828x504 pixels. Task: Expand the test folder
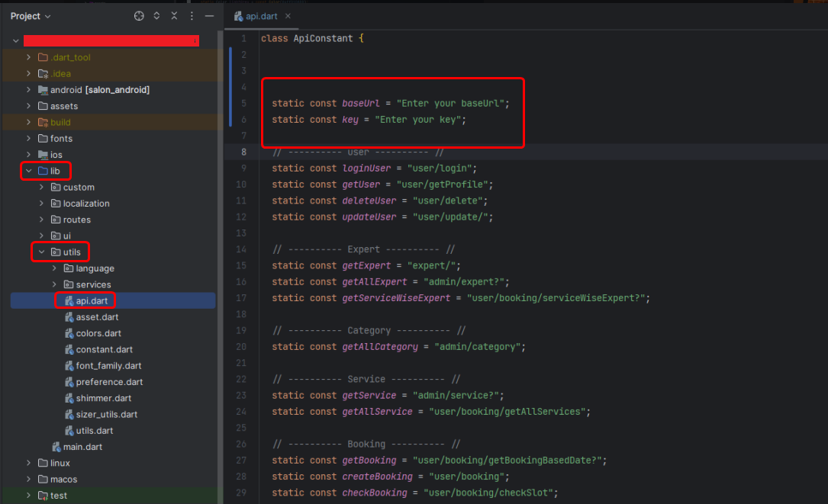click(x=29, y=496)
